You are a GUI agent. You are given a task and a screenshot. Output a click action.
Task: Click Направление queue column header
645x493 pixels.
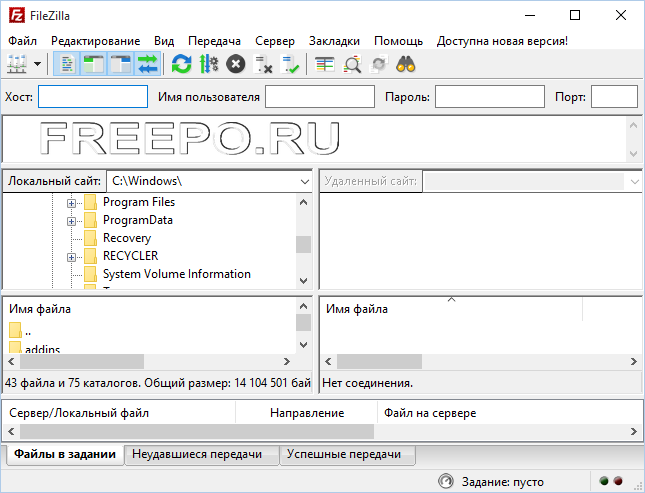(306, 413)
